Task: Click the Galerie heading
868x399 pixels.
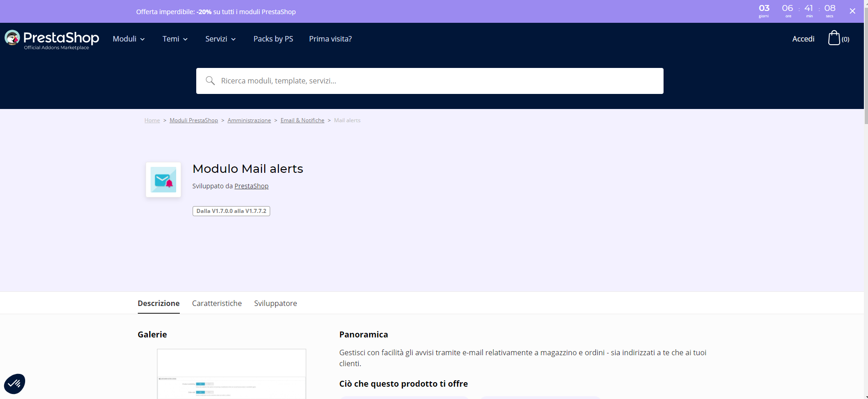Action: [152, 334]
